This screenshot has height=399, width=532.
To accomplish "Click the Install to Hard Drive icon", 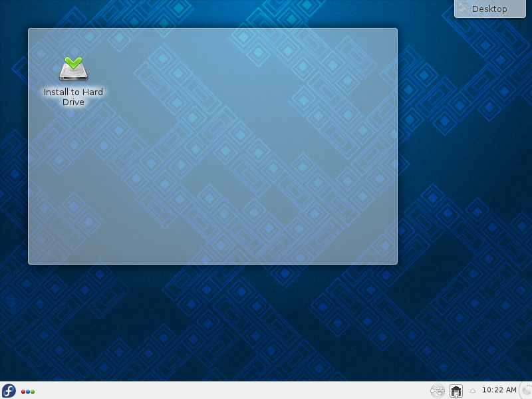I will tap(73, 69).
